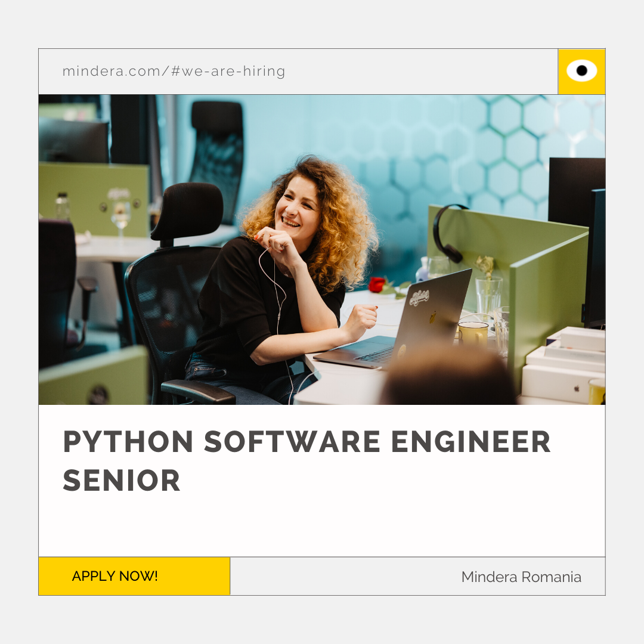Click the yellow mug beside the laptop
The image size is (644, 644).
pos(473,333)
